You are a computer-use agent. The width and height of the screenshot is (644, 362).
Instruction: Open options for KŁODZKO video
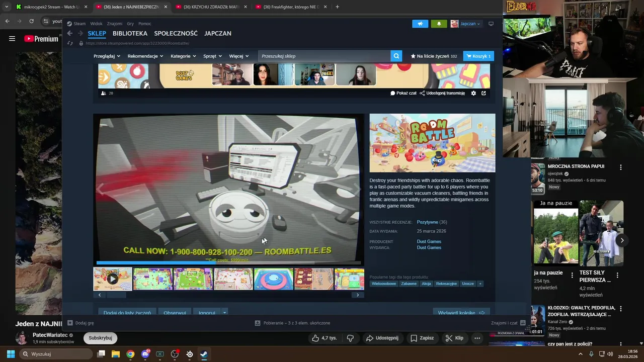click(621, 308)
